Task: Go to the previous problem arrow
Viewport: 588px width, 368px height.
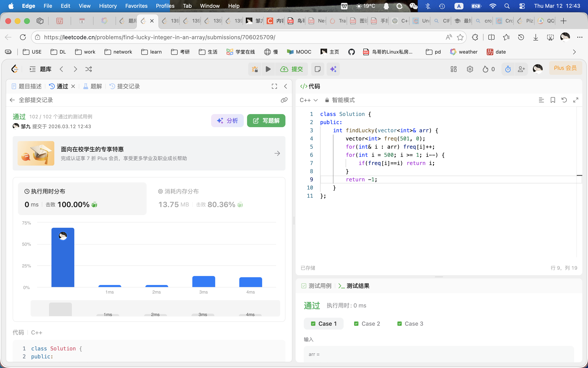Action: 61,69
